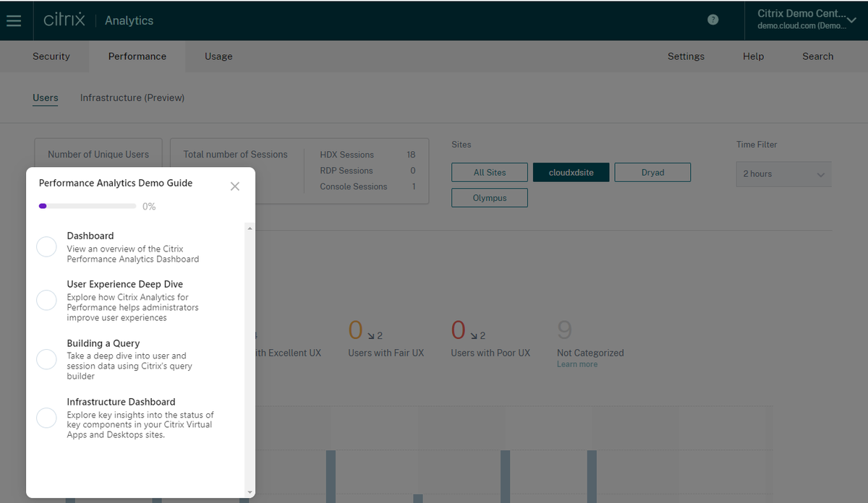Select the cloudxdsite site filter
The image size is (868, 503).
click(x=571, y=172)
